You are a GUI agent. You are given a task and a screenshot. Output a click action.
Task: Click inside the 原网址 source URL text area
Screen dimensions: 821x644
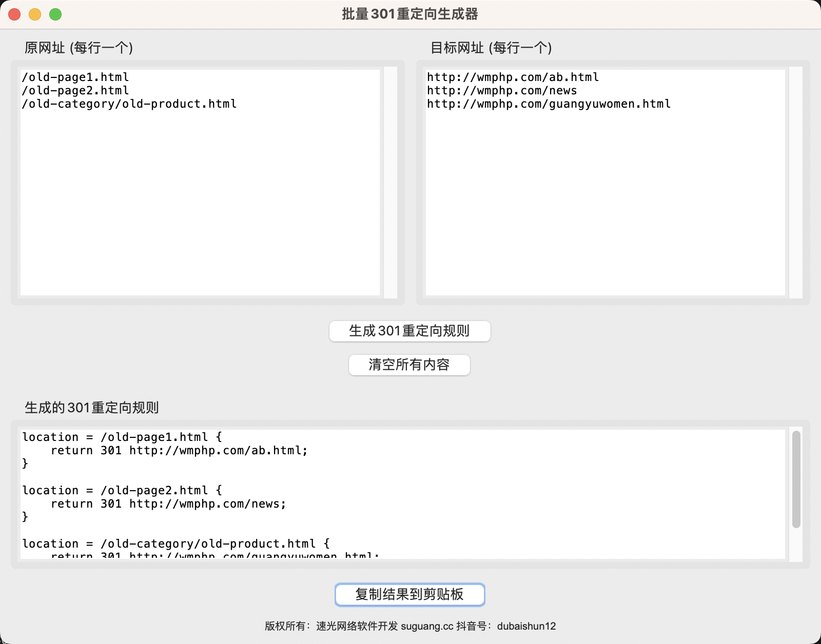point(200,183)
